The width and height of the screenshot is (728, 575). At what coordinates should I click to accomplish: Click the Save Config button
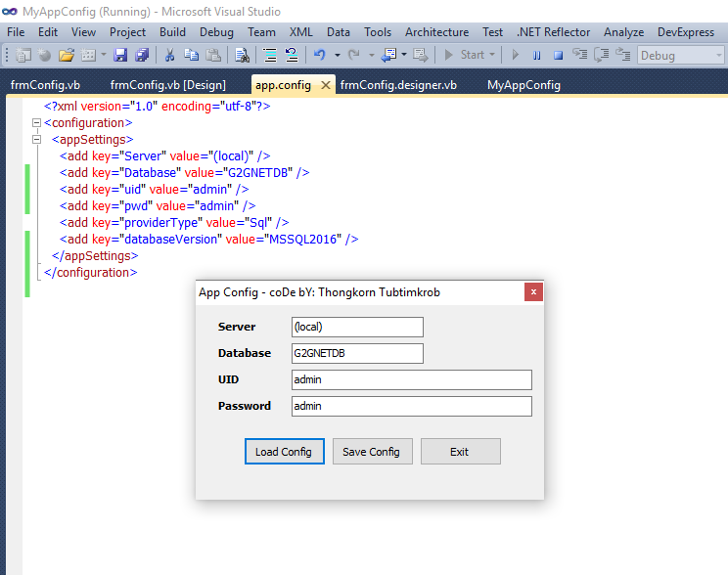click(373, 452)
